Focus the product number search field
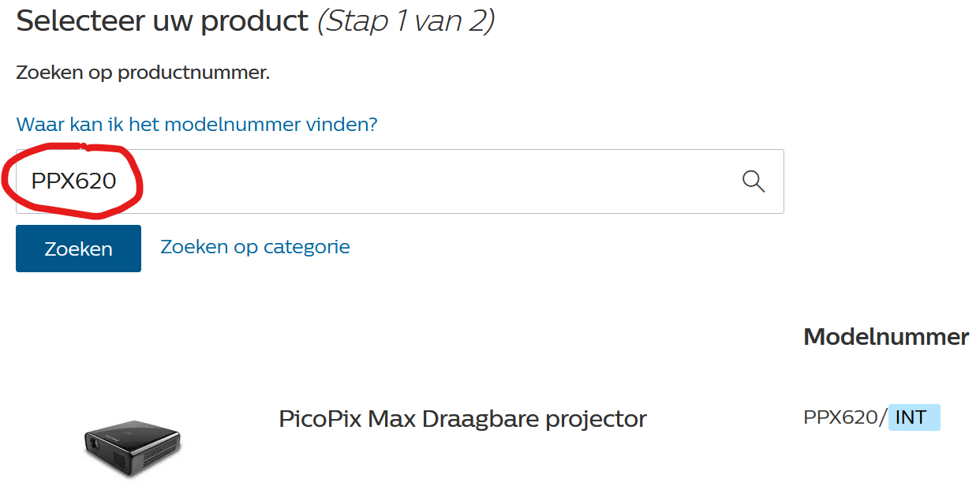Viewport: 980px width, 490px height. (x=400, y=181)
